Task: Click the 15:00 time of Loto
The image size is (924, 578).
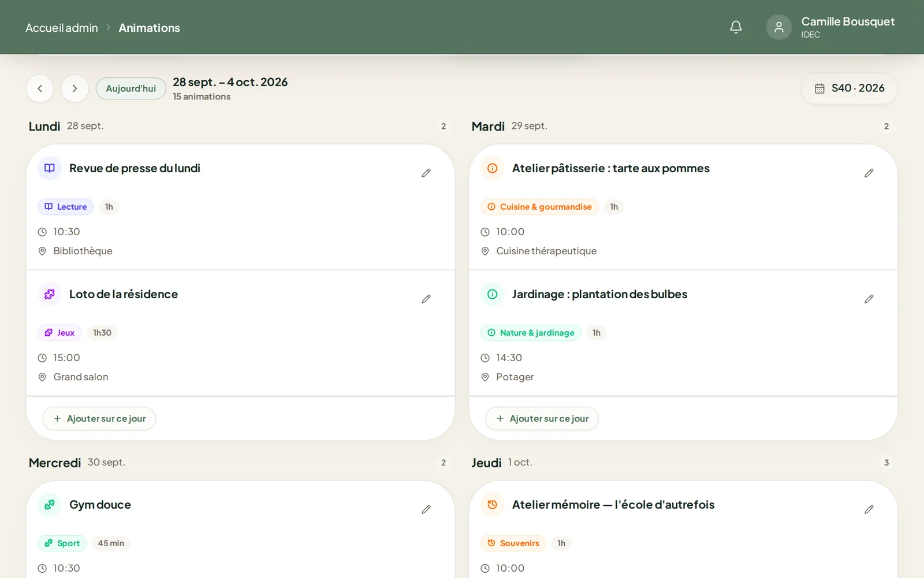Action: click(66, 358)
